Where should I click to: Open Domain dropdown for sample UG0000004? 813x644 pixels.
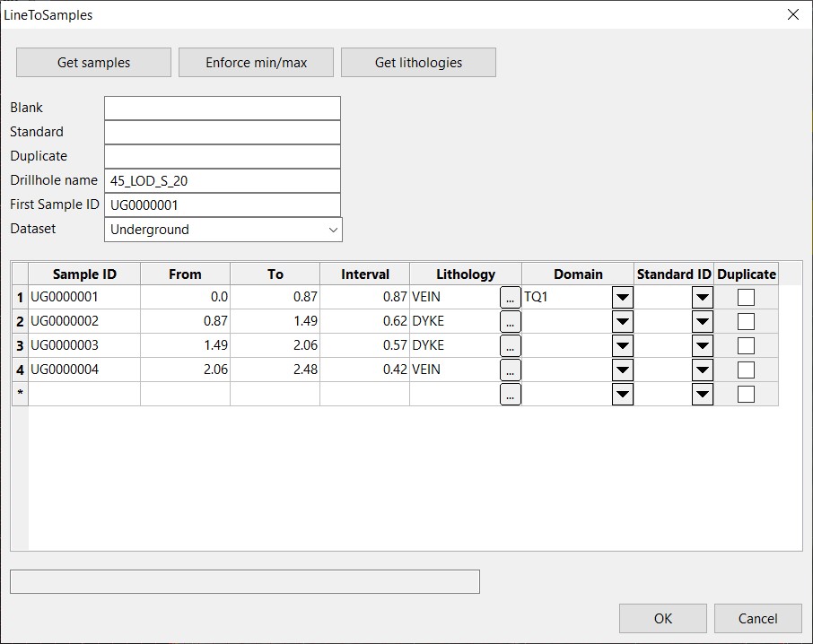click(622, 370)
